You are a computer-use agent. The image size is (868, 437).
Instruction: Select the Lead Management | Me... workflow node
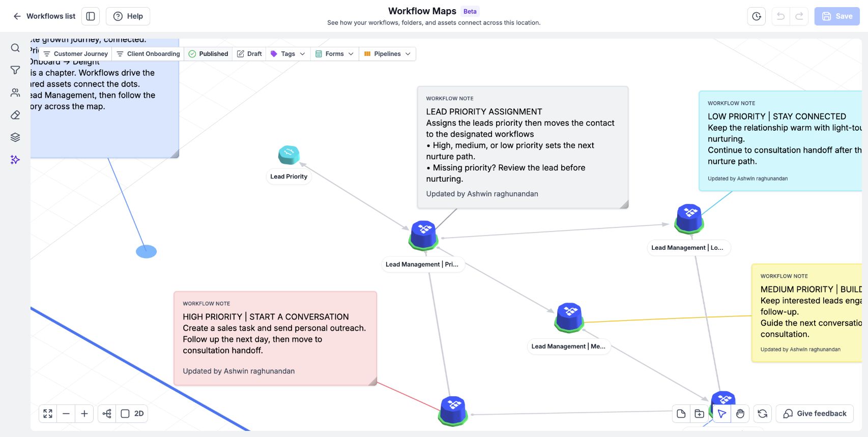569,317
